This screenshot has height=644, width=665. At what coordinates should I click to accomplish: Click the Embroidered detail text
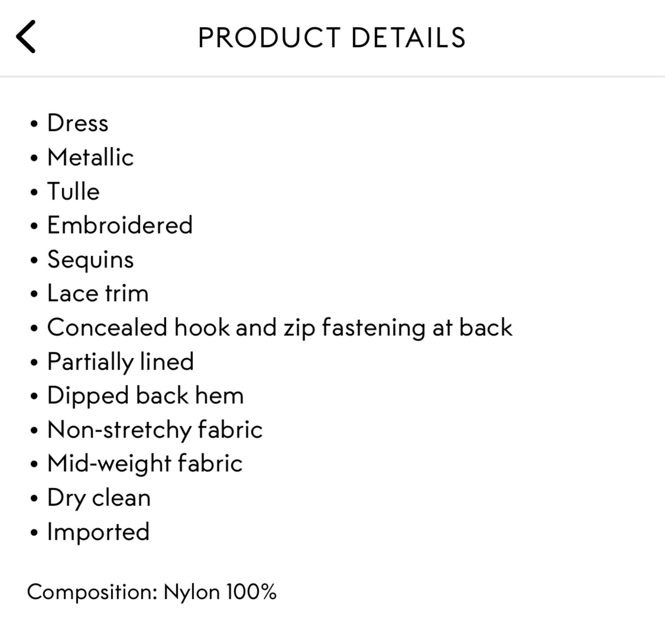pyautogui.click(x=120, y=225)
